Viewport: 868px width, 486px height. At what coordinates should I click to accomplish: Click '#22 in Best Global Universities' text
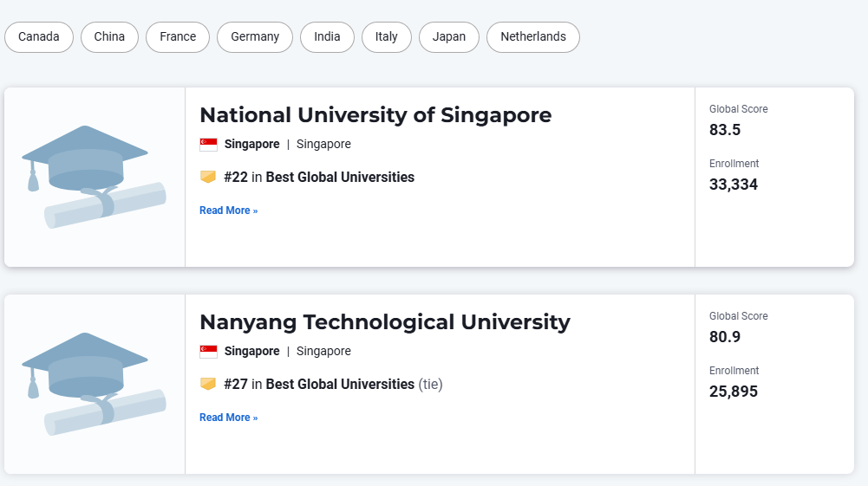coord(319,177)
